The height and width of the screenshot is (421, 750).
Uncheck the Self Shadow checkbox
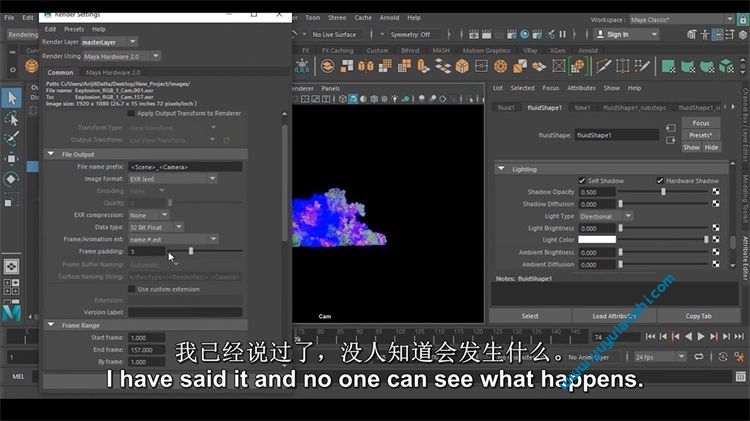click(x=582, y=181)
